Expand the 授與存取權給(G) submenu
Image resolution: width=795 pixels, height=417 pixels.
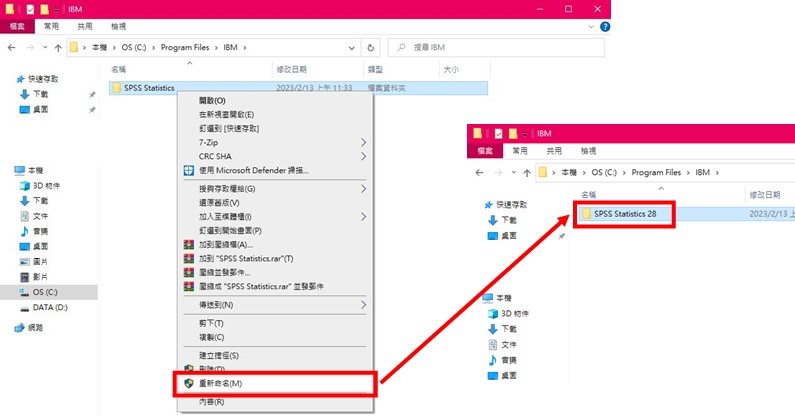click(x=275, y=189)
